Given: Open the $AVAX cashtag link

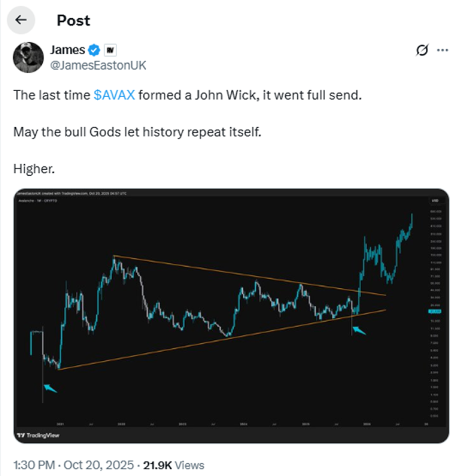Looking at the screenshot, I should tap(114, 95).
